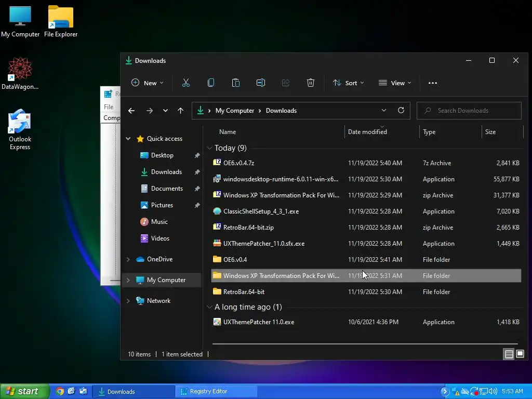The image size is (532, 399).
Task: Collapse the Today (9) group
Action: [x=209, y=148]
